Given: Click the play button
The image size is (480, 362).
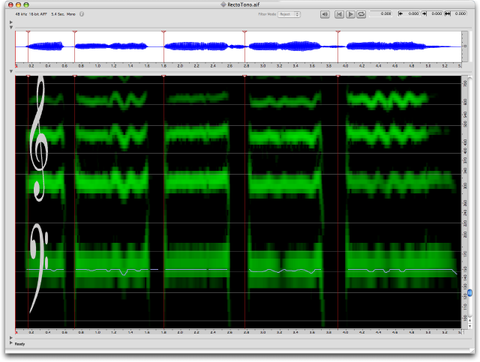Looking at the screenshot, I should [350, 14].
